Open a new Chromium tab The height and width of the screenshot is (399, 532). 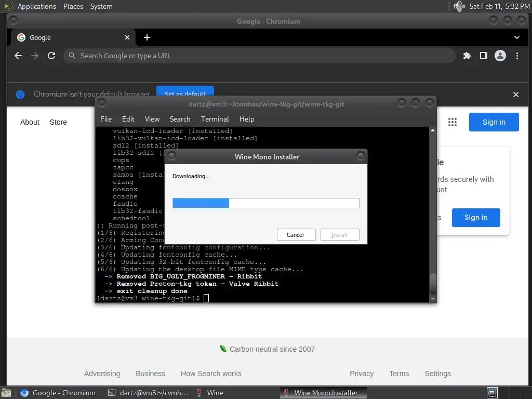147,37
